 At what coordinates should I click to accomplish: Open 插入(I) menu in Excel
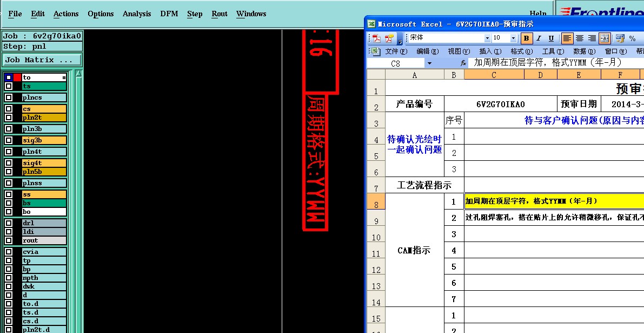point(490,51)
